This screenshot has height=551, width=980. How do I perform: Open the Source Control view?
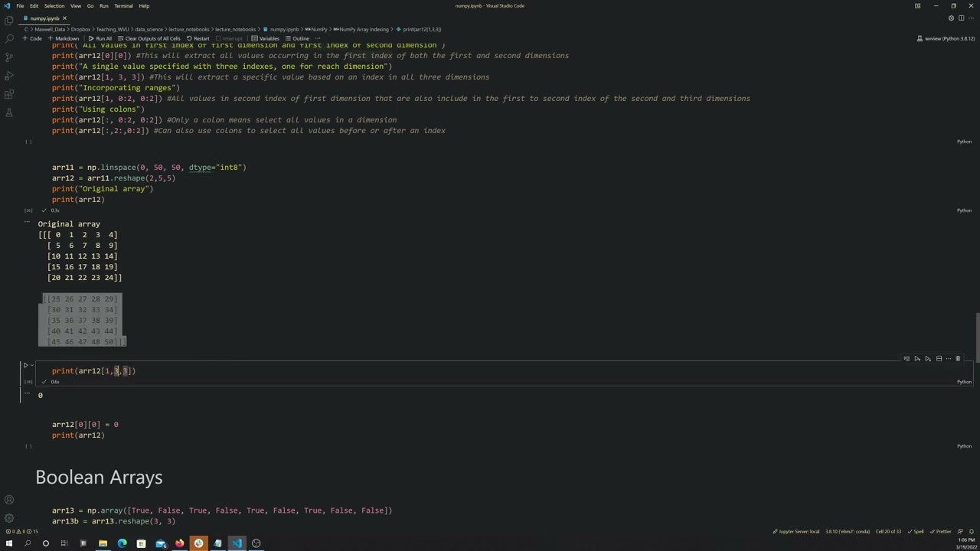[x=9, y=57]
